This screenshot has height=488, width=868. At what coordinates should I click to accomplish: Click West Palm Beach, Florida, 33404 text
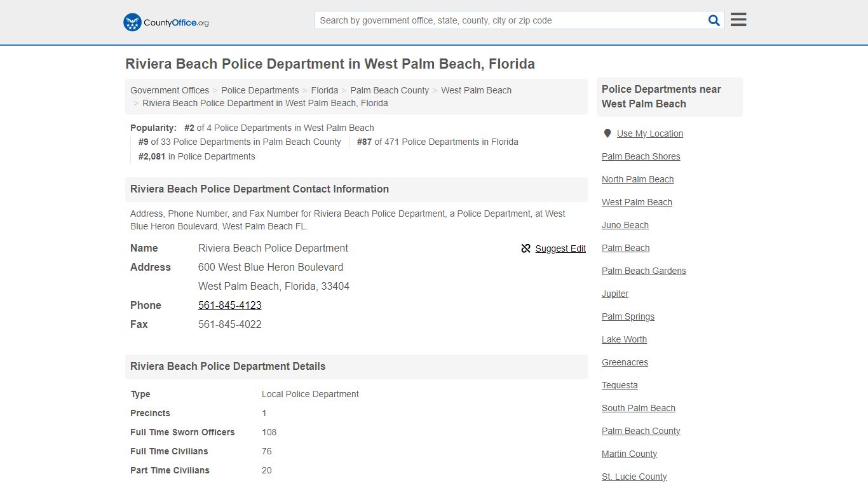coord(274,286)
